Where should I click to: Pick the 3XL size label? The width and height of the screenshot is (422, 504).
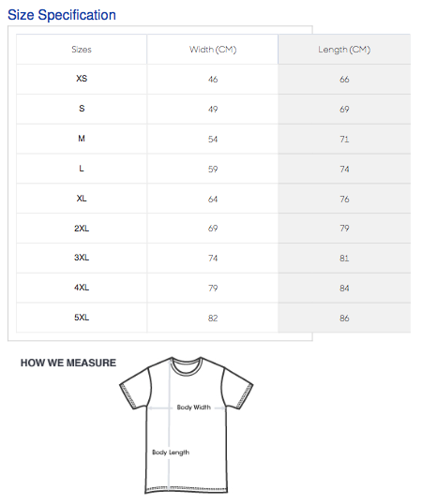82,258
